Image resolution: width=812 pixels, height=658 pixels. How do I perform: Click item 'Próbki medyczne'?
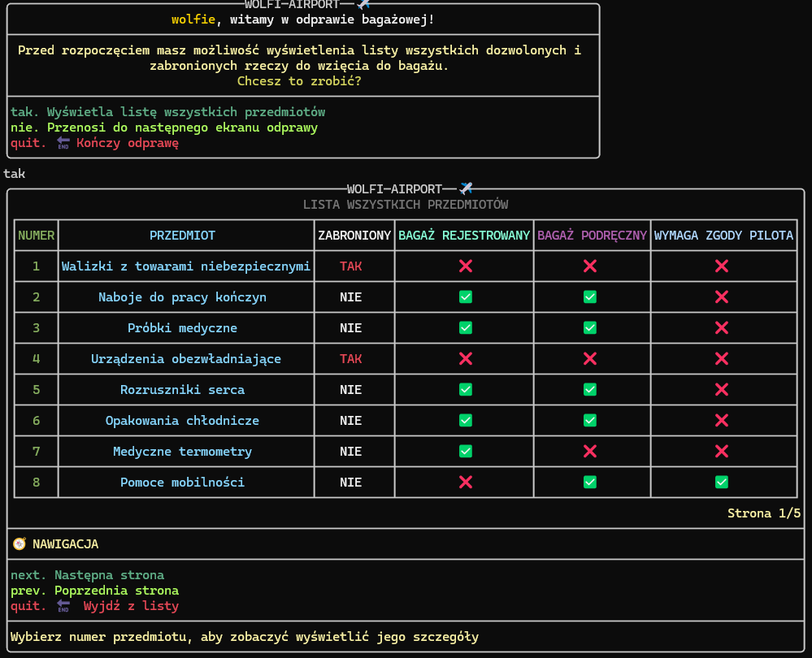182,327
